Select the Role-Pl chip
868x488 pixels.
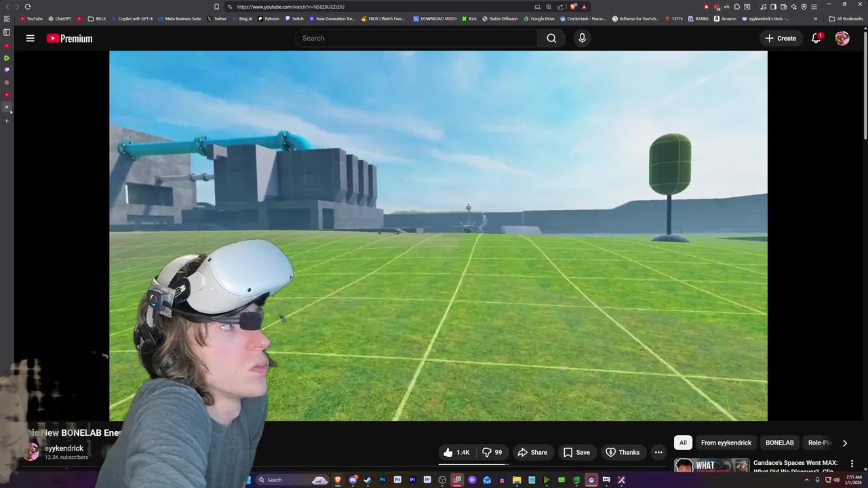point(818,443)
